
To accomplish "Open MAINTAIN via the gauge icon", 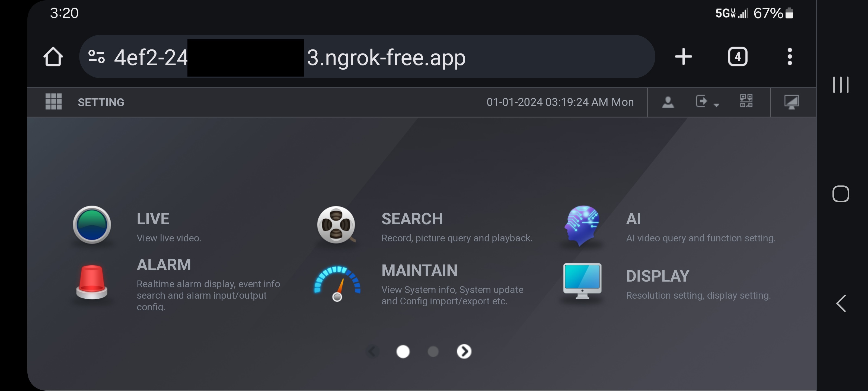I will (337, 283).
